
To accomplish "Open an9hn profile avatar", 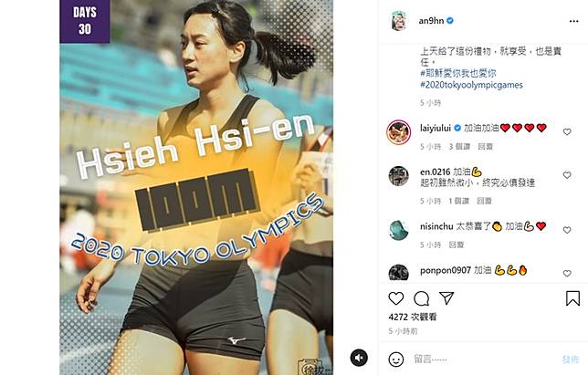I will coord(399,21).
